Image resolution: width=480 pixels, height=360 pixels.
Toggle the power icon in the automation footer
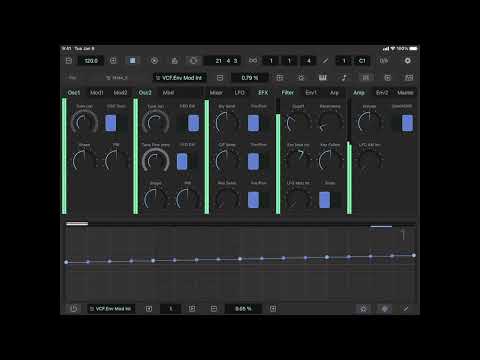(x=74, y=309)
